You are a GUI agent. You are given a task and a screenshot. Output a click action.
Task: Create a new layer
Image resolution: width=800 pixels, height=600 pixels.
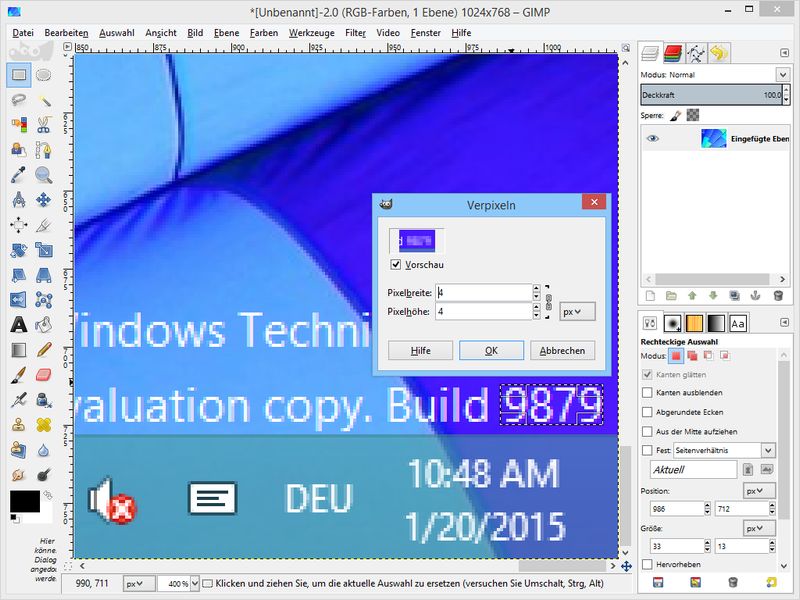(x=651, y=295)
